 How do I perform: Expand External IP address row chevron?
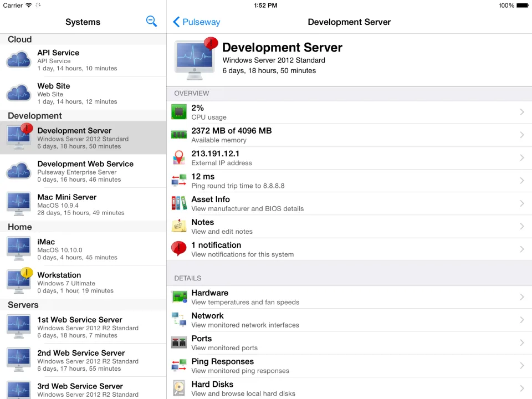[x=522, y=158]
